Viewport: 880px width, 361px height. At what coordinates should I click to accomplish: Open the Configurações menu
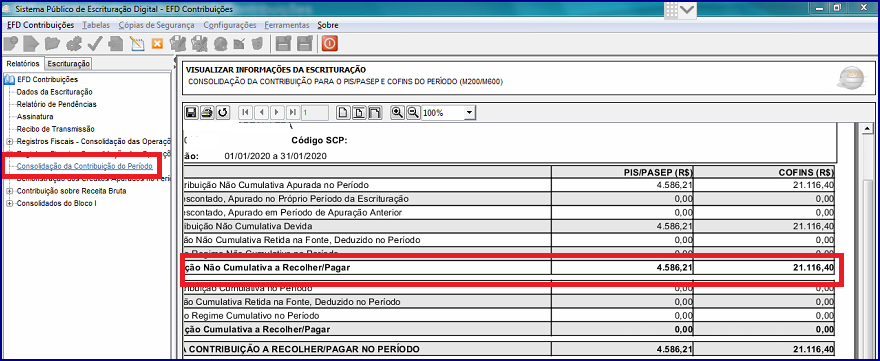230,25
